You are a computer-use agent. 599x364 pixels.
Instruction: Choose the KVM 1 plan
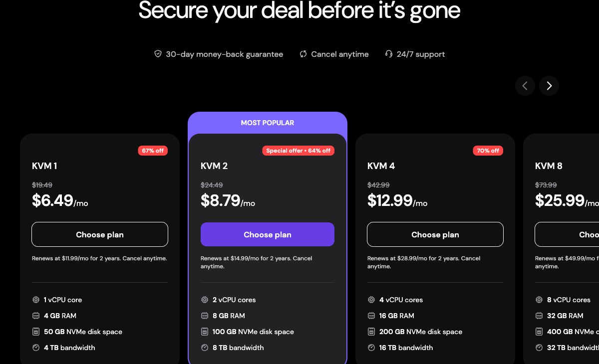tap(100, 234)
